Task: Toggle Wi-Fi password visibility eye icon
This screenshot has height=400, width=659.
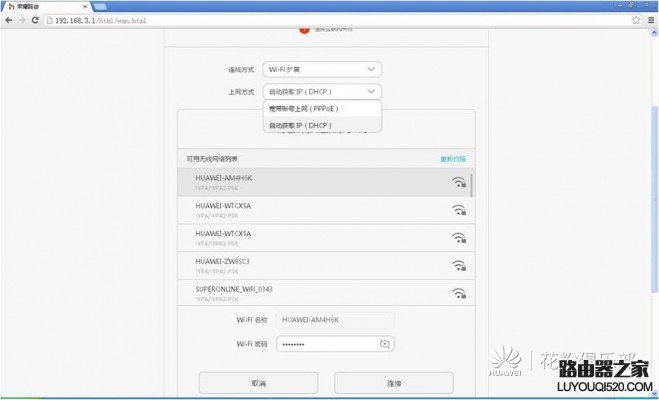Action: [385, 344]
